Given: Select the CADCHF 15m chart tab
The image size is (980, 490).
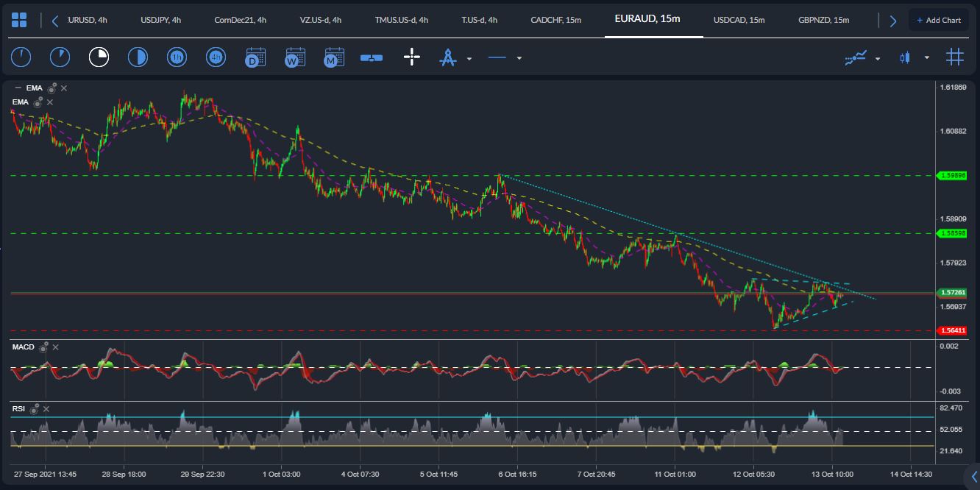Looking at the screenshot, I should point(555,20).
